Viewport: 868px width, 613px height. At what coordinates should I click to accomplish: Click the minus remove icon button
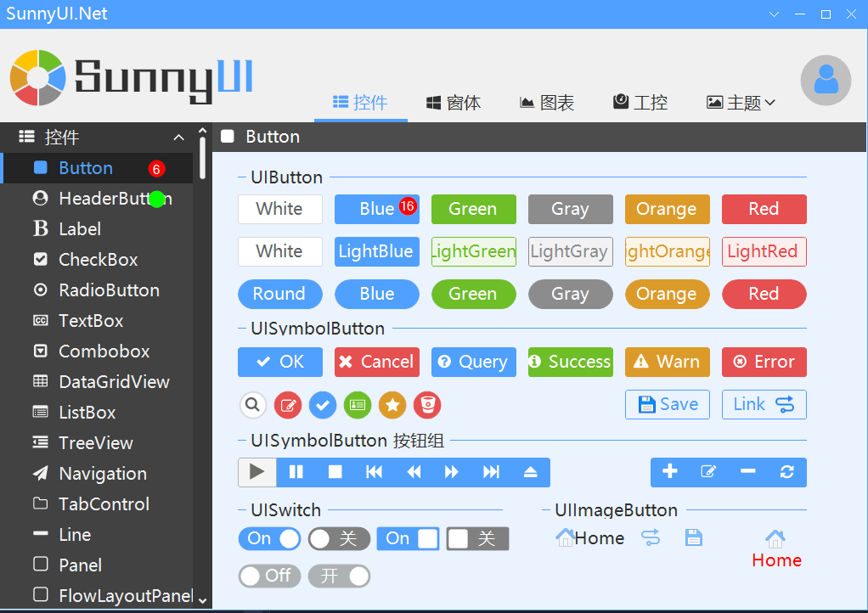pos(748,472)
